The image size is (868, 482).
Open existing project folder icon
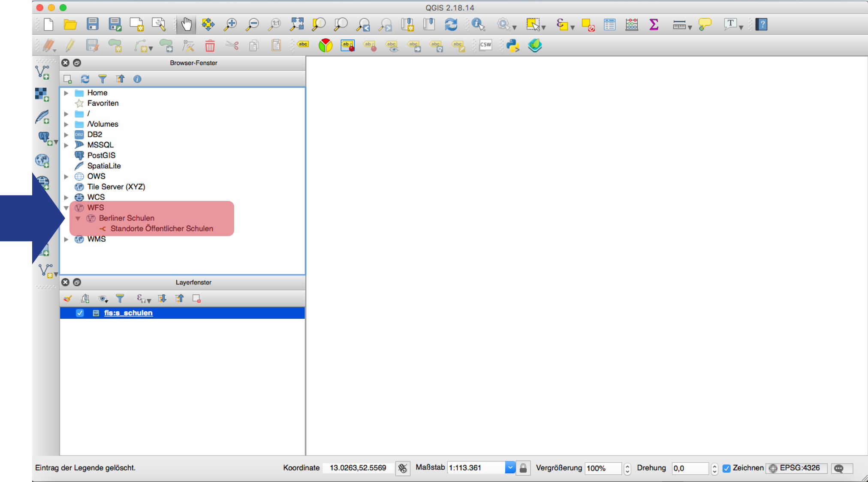pyautogui.click(x=70, y=24)
